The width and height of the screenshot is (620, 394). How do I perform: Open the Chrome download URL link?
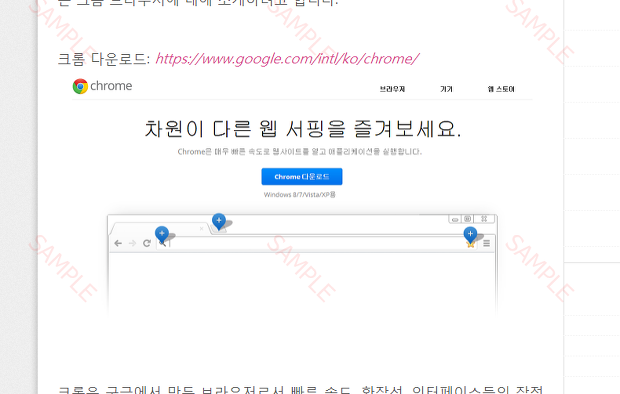(287, 59)
